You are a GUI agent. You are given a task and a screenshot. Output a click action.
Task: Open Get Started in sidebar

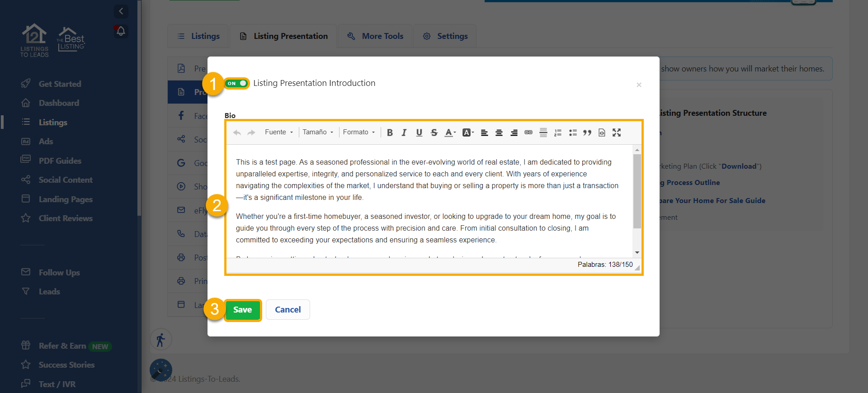point(51,84)
